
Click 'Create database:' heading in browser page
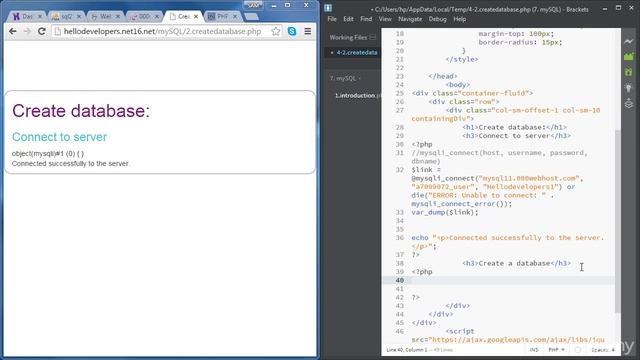click(x=81, y=111)
